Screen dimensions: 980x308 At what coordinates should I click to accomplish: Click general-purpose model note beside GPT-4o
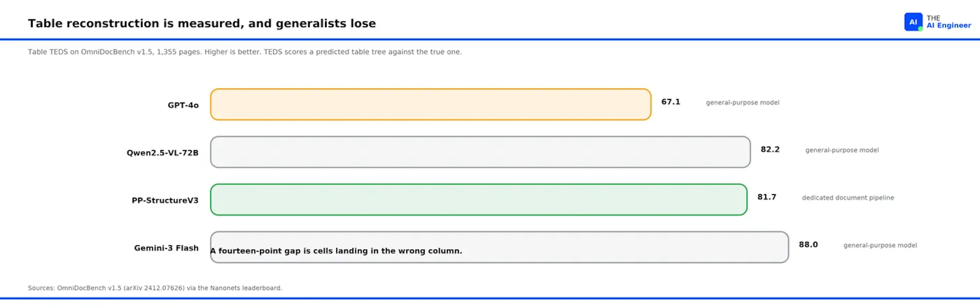pos(743,103)
